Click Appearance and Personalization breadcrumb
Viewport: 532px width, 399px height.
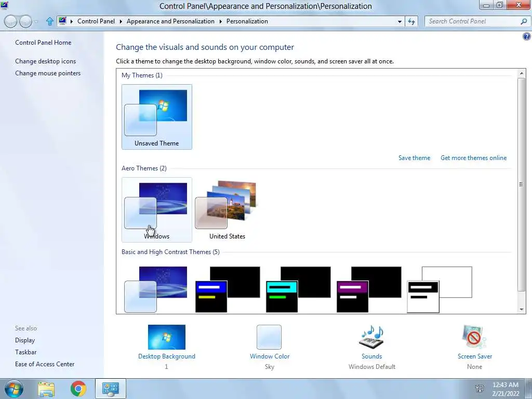pos(170,21)
